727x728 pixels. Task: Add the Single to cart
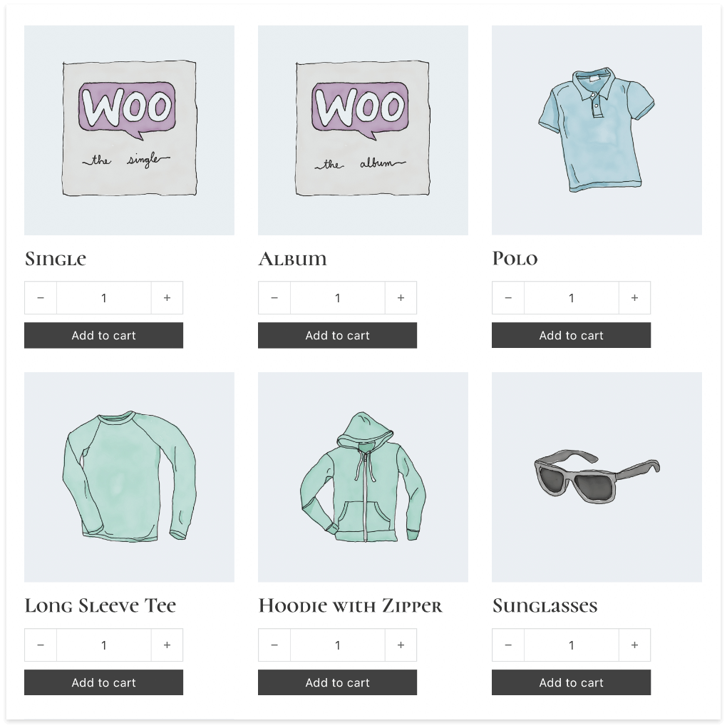coord(103,335)
